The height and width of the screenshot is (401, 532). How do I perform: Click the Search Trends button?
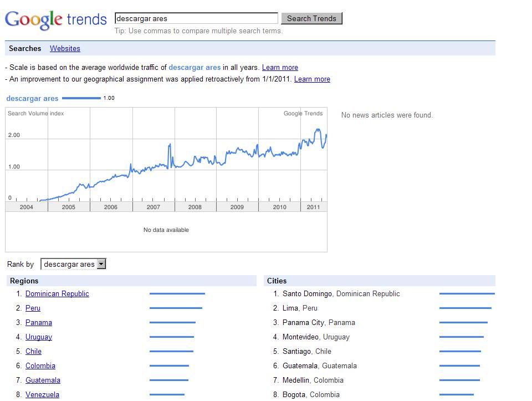(x=311, y=18)
